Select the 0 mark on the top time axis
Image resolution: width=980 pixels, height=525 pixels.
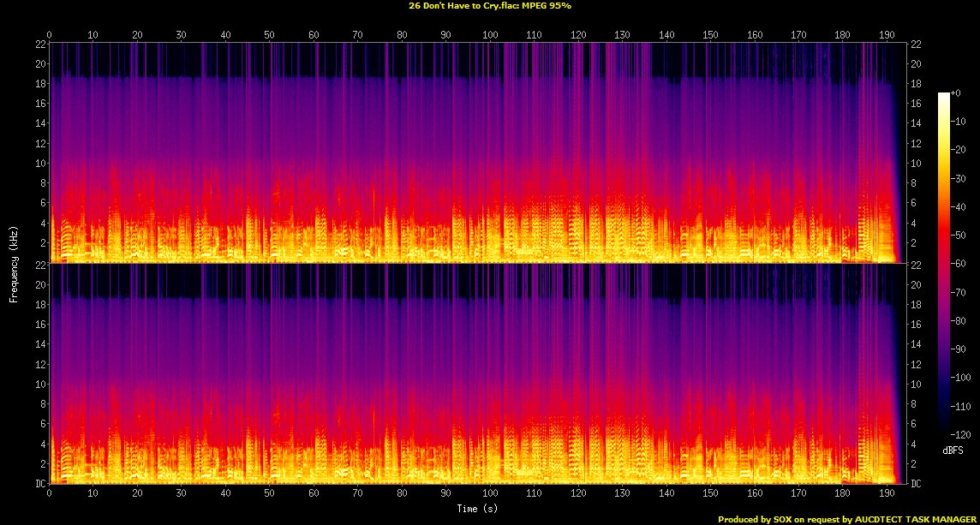tap(50, 34)
